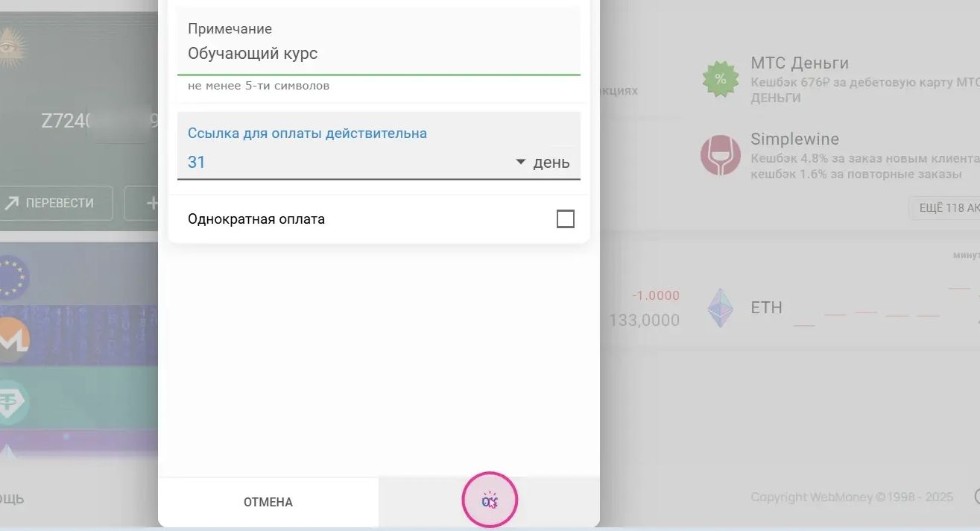
Task: Open the payment link validity dropdown arrow
Action: pos(521,162)
